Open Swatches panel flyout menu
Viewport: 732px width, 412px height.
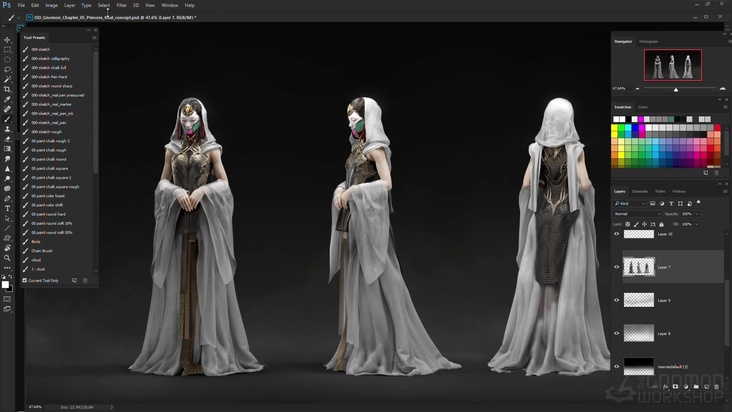(x=725, y=107)
